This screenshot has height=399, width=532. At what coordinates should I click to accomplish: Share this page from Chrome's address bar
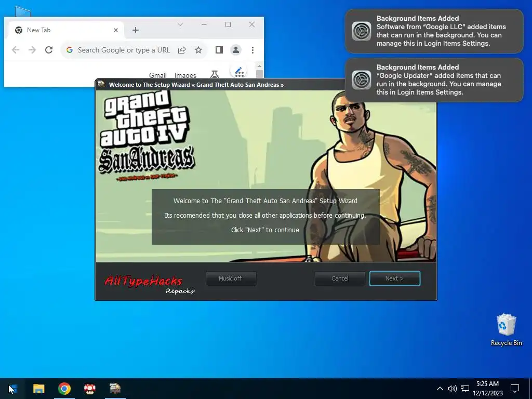point(182,50)
